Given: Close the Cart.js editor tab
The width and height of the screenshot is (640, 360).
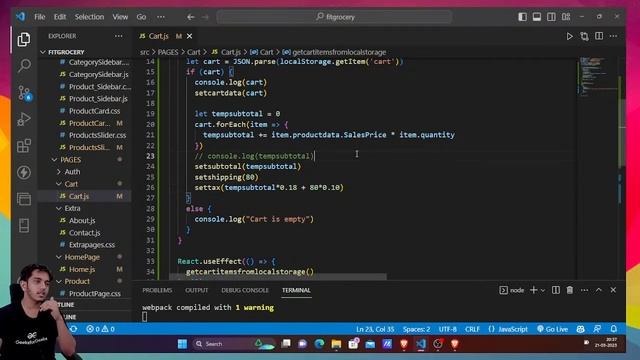Looking at the screenshot, I should click(x=189, y=36).
